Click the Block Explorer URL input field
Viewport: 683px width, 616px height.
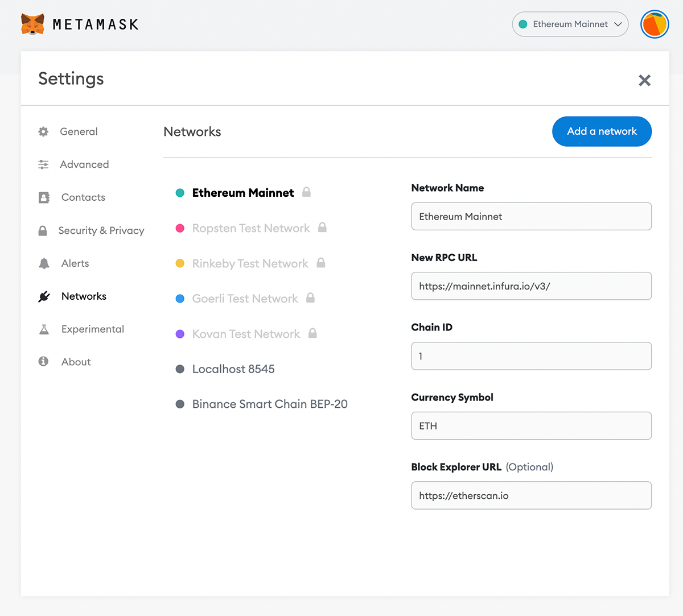point(531,495)
